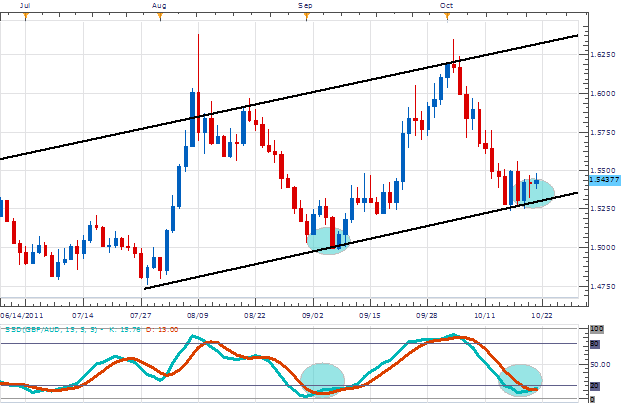Click the D: 13.00 value in indicator label
The width and height of the screenshot is (625, 403).
click(x=162, y=330)
